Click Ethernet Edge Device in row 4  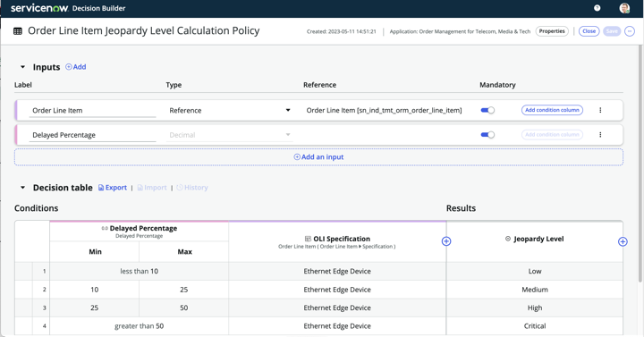point(337,326)
